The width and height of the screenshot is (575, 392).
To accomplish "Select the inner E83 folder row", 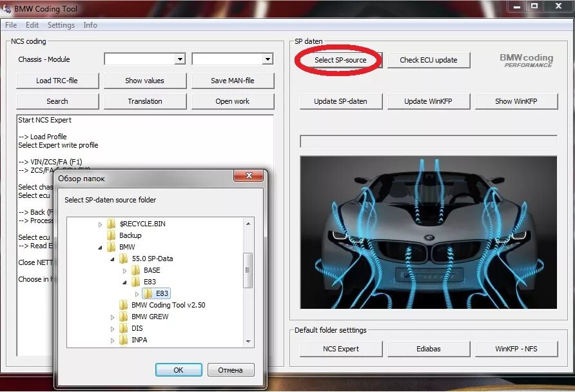I will (156, 293).
